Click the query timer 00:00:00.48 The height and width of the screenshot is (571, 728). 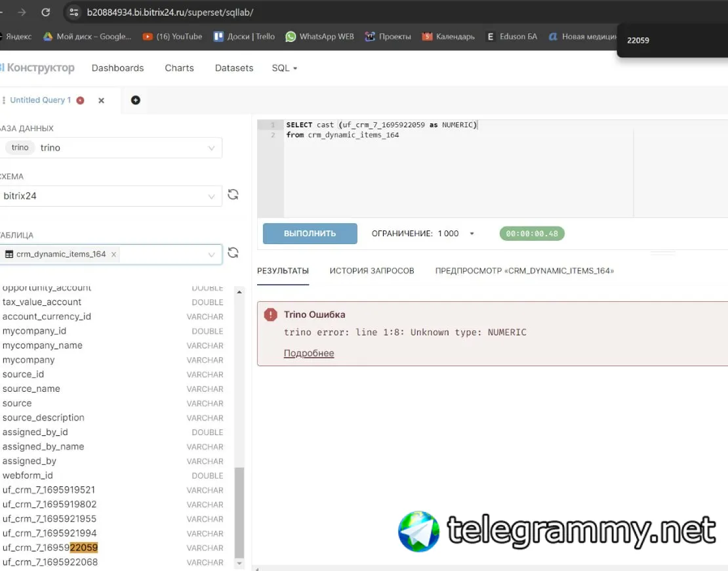point(532,233)
